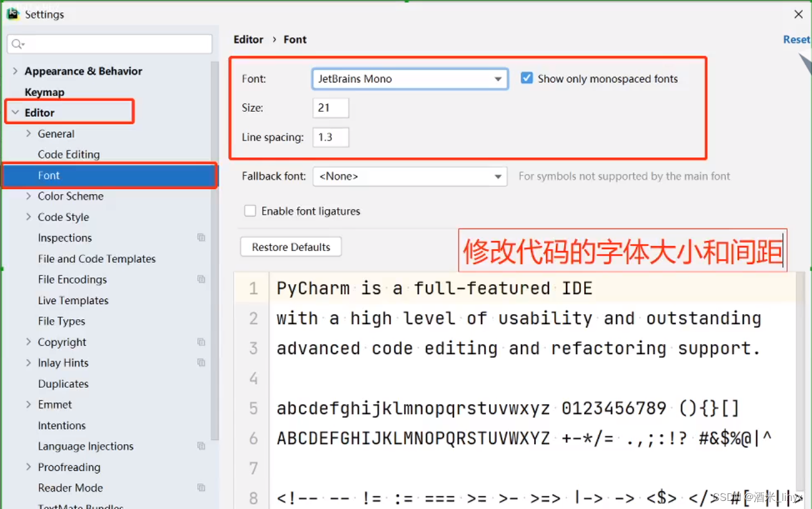Image resolution: width=812 pixels, height=509 pixels.
Task: Expand the Code Style node
Action: [x=29, y=217]
